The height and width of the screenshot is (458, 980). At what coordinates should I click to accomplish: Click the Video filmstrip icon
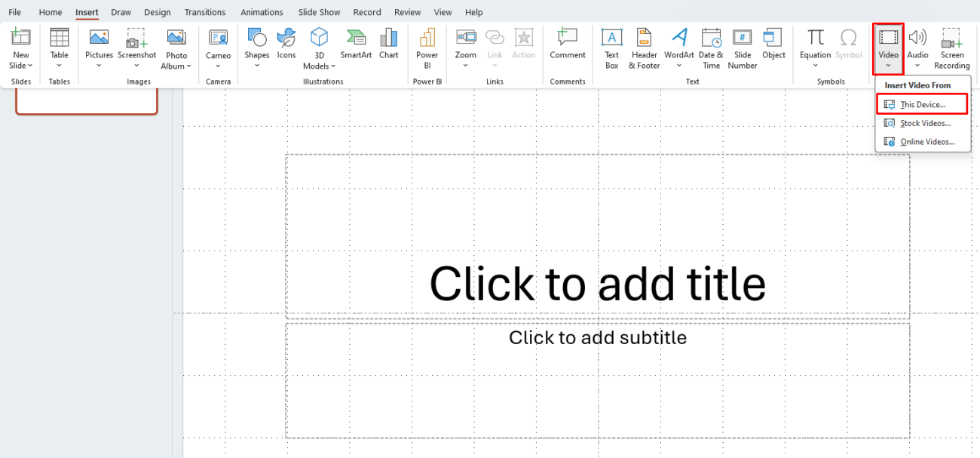(889, 38)
